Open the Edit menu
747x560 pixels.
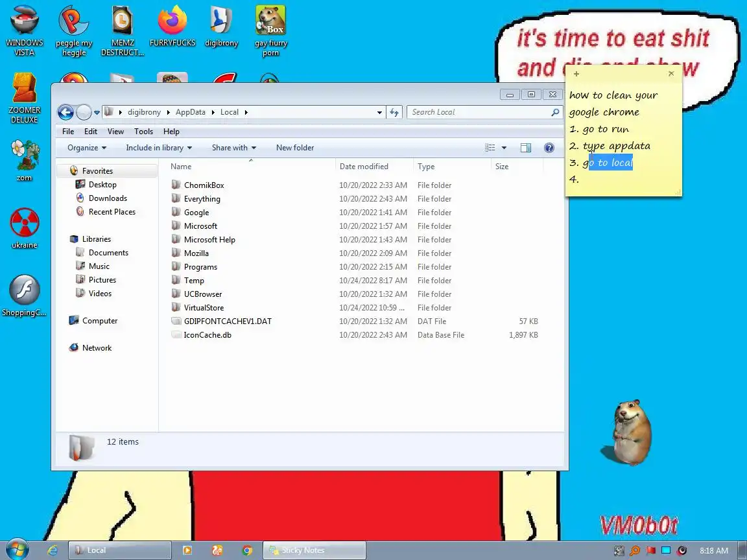pyautogui.click(x=91, y=132)
